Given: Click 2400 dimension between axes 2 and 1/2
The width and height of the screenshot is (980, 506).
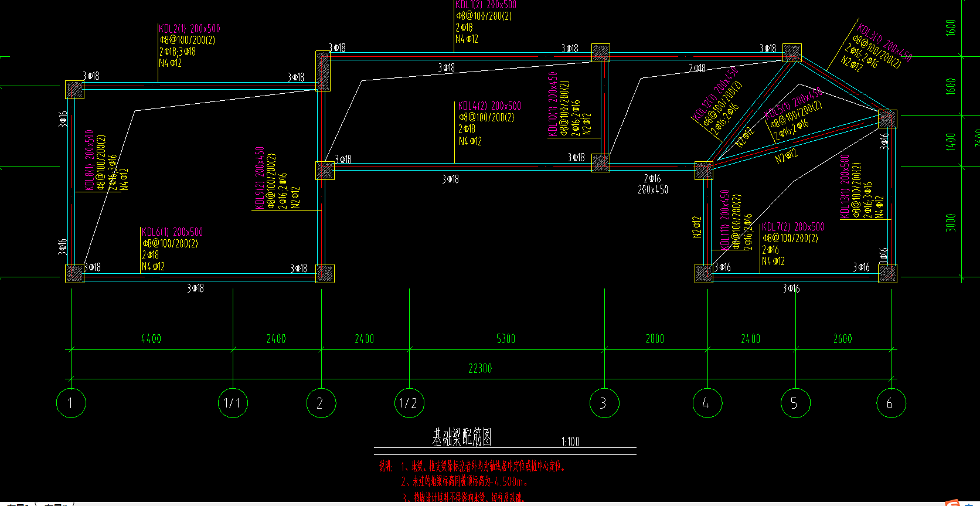Looking at the screenshot, I should (365, 339).
